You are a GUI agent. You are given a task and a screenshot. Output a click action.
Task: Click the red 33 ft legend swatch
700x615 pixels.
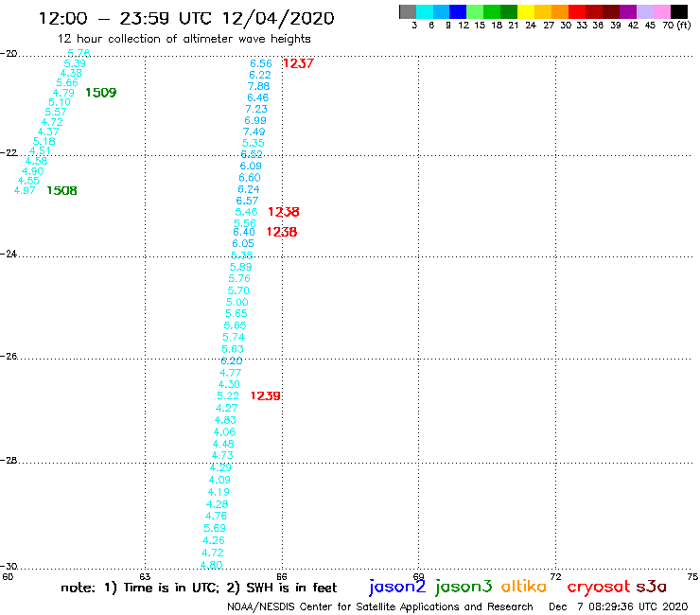(x=577, y=11)
